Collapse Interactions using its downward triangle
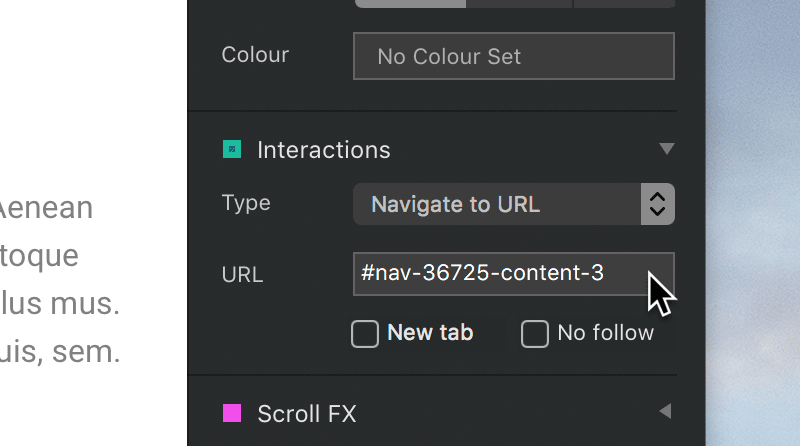 pos(666,148)
